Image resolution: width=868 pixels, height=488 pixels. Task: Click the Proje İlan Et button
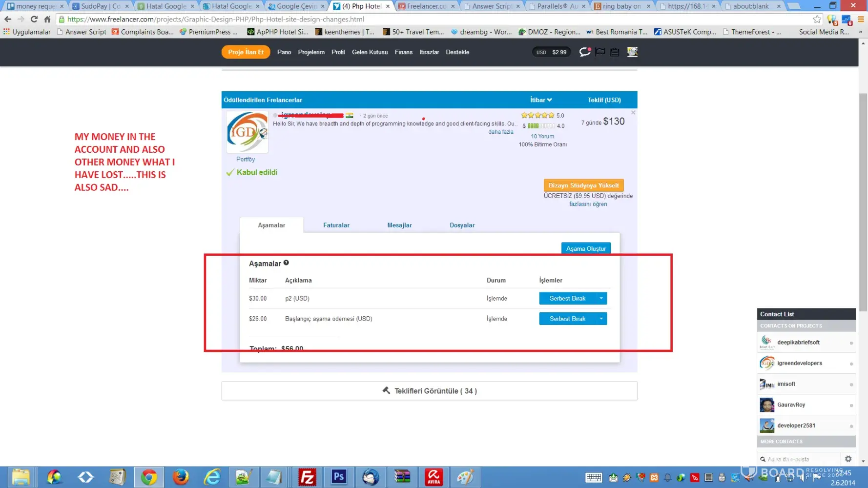coord(246,52)
